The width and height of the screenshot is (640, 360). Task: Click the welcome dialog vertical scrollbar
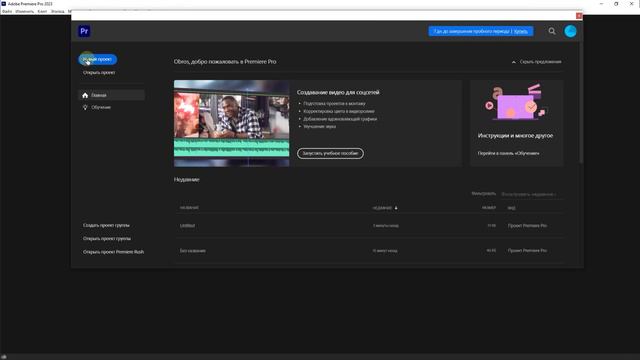[581, 102]
